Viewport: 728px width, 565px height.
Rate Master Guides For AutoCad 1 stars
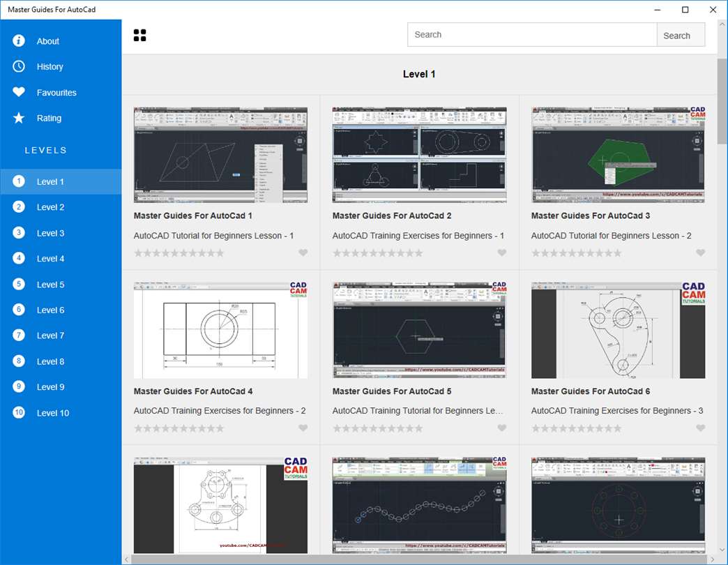pos(179,253)
